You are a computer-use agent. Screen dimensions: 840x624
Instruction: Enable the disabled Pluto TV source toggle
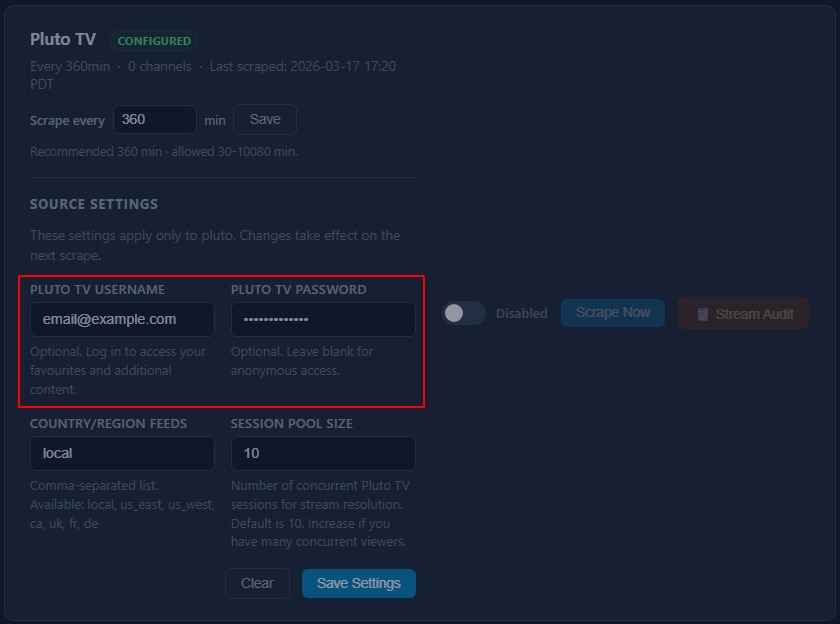(x=463, y=313)
